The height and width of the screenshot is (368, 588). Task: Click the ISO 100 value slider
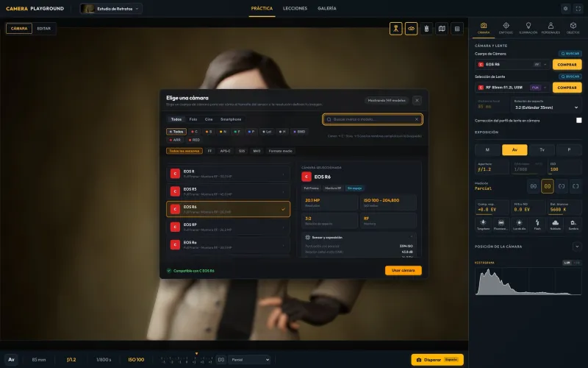[564, 167]
